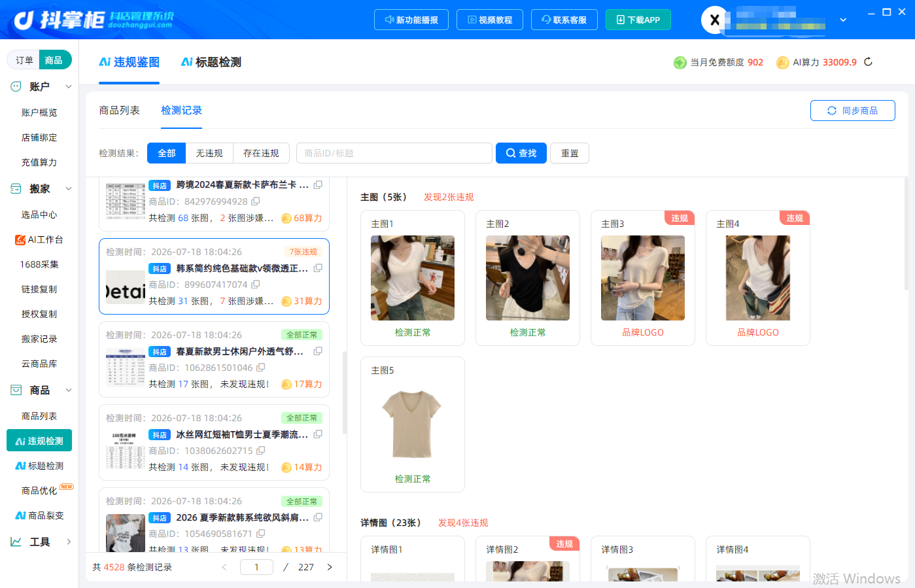Screen dimensions: 915x588
Task: Copy product ID 842976994928
Action: [256, 201]
